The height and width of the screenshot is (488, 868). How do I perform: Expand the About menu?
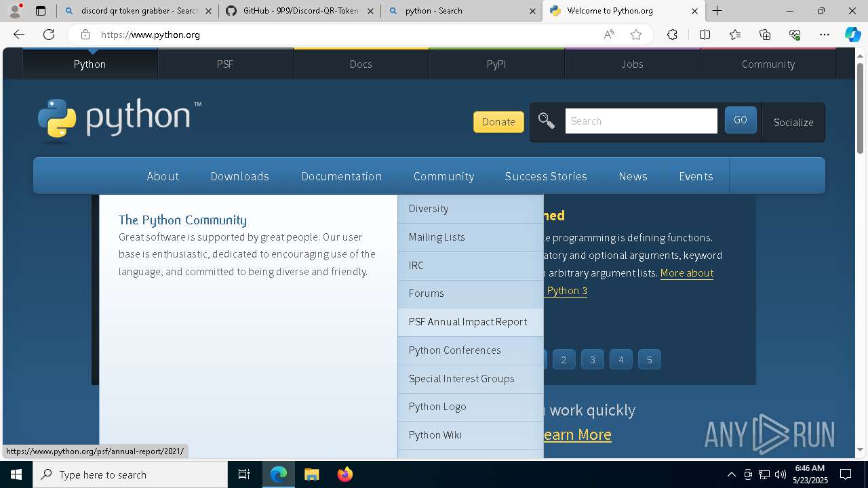click(163, 176)
